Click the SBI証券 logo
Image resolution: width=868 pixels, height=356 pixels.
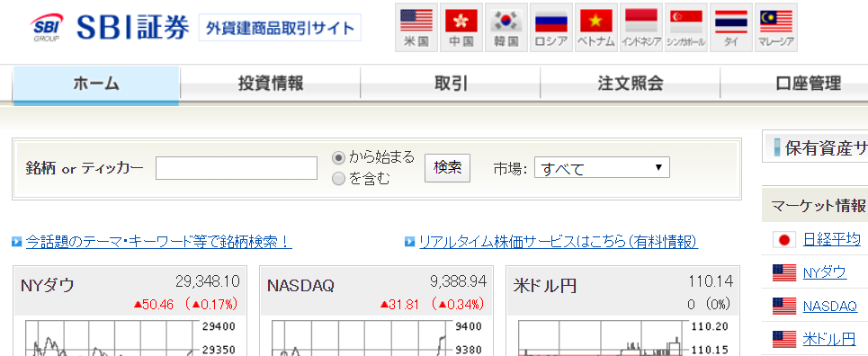coord(110,27)
